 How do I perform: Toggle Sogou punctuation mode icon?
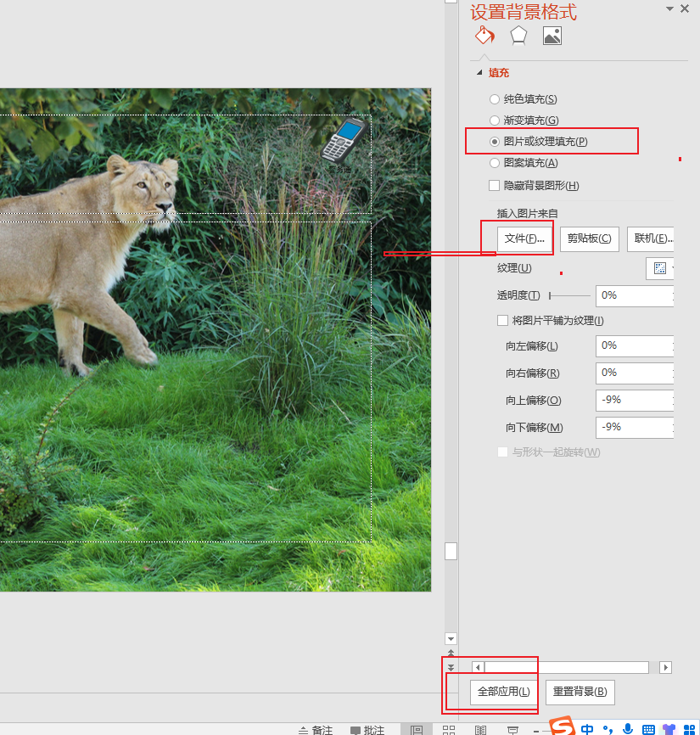(608, 729)
